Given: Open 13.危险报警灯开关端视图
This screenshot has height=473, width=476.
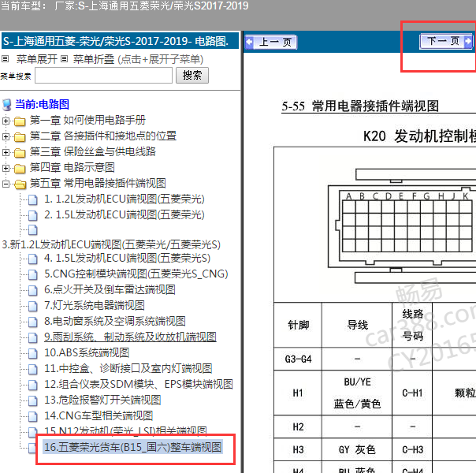Looking at the screenshot, I should point(102,400).
